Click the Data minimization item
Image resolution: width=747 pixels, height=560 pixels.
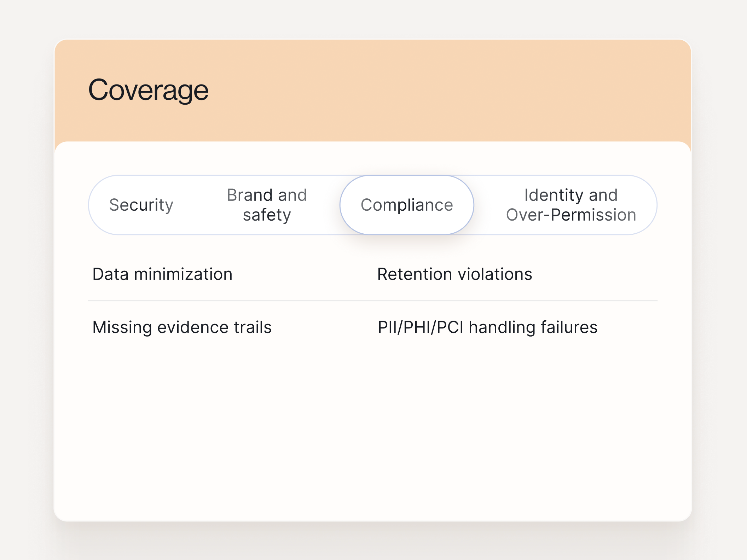pos(162,274)
